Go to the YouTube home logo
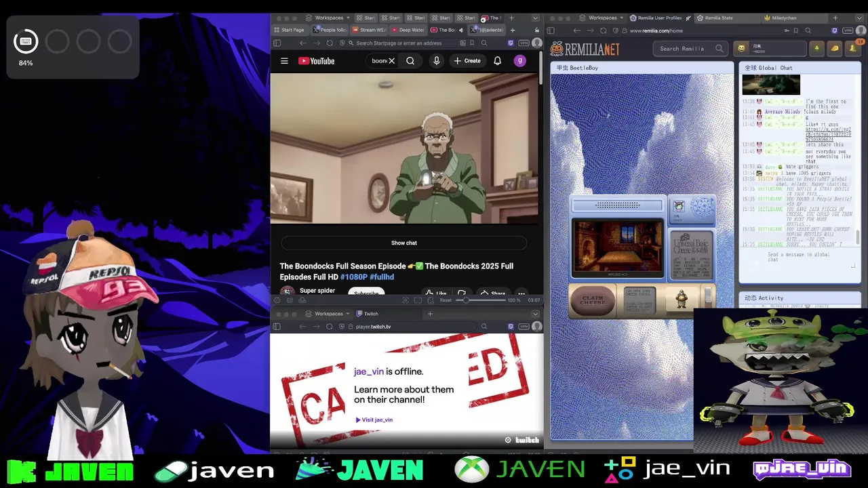Viewport: 868px width, 488px height. (317, 61)
